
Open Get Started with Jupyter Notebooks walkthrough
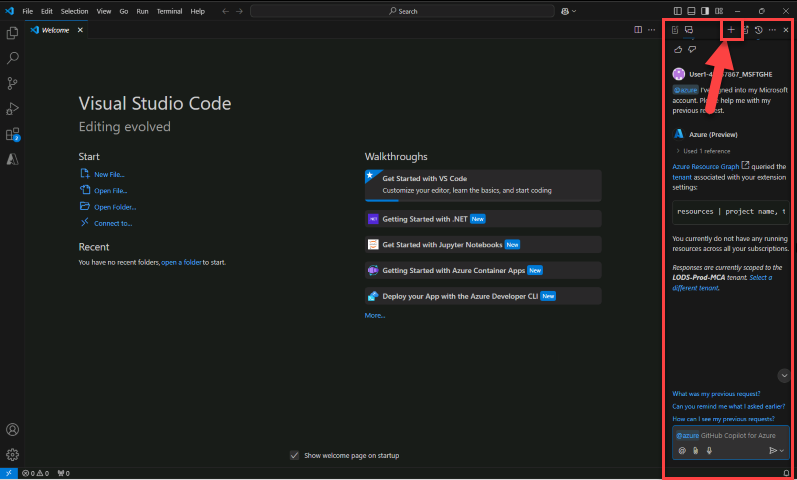[443, 244]
